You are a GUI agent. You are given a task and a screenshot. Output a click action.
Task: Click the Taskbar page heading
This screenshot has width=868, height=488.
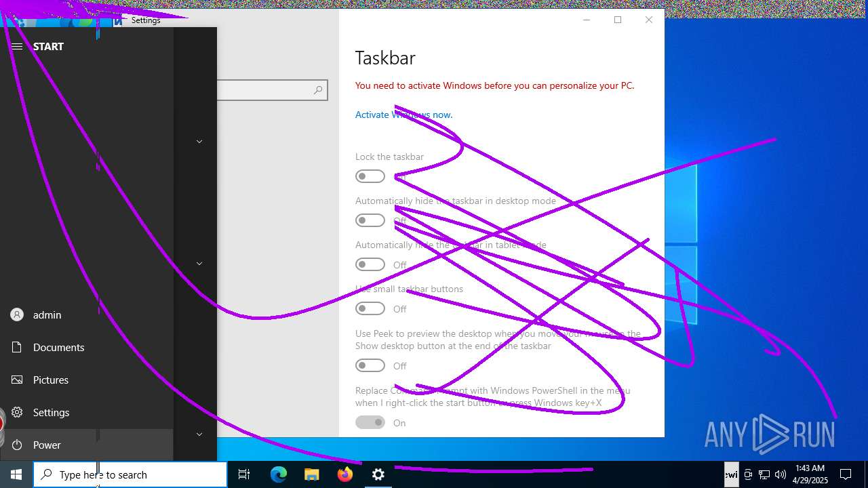pyautogui.click(x=385, y=58)
